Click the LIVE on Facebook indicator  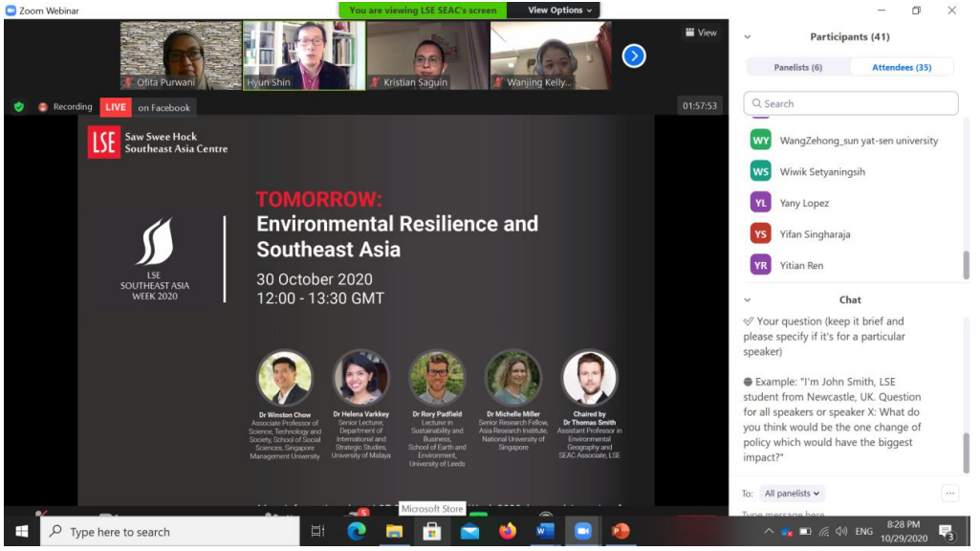point(147,107)
